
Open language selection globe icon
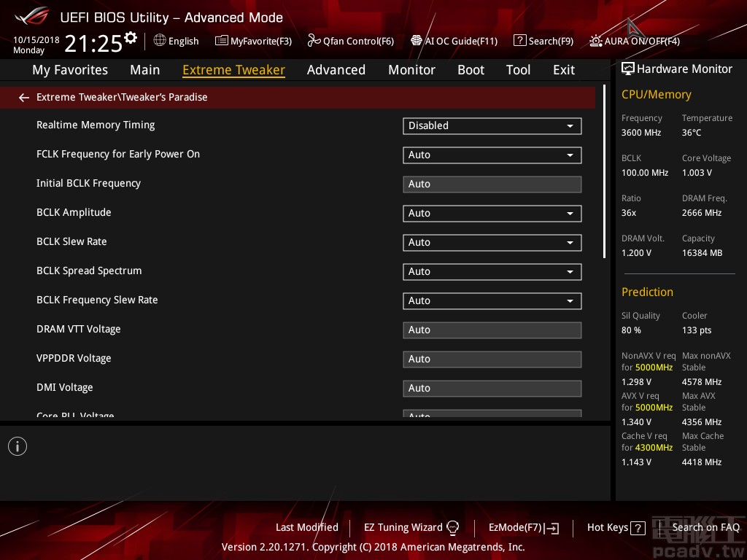pyautogui.click(x=160, y=41)
